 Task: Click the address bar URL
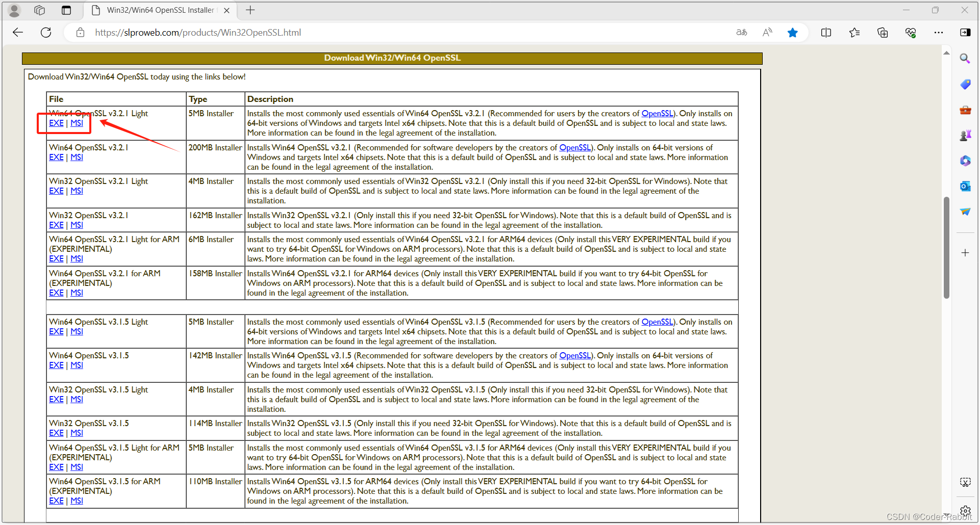[x=198, y=33]
